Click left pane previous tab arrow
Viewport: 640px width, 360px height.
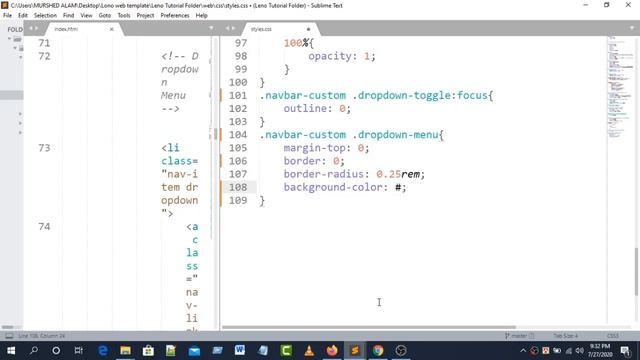pyautogui.click(x=31, y=28)
